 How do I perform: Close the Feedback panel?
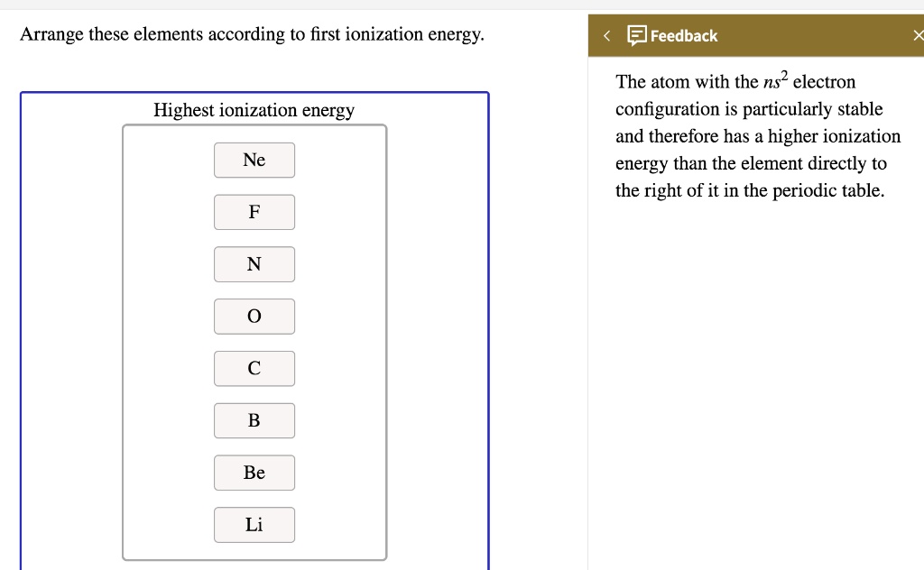pos(919,35)
